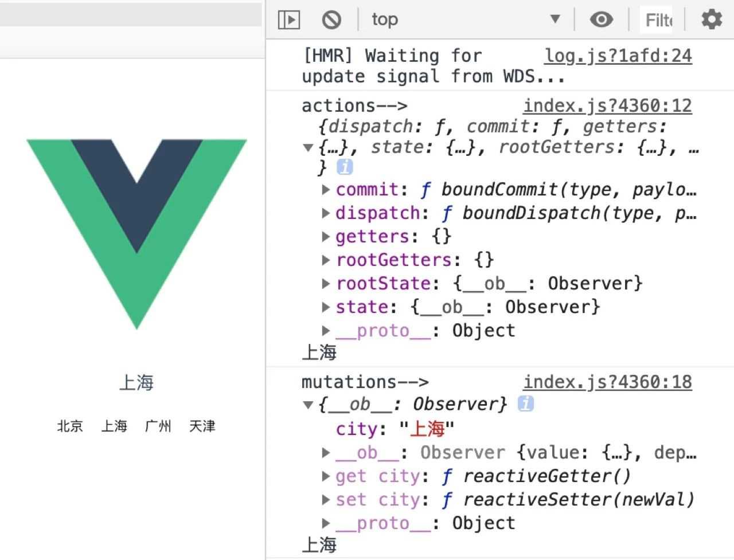Expand the state Observer property
734x560 pixels.
[326, 307]
